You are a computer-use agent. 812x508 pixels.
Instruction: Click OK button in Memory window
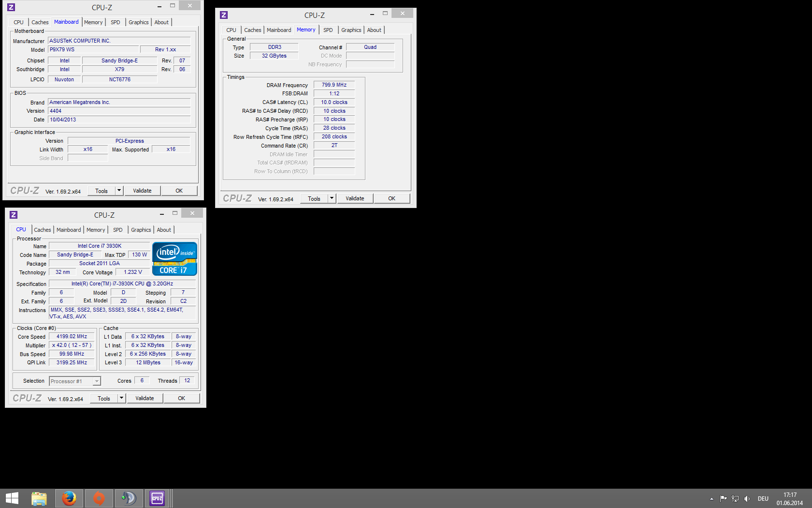tap(392, 198)
